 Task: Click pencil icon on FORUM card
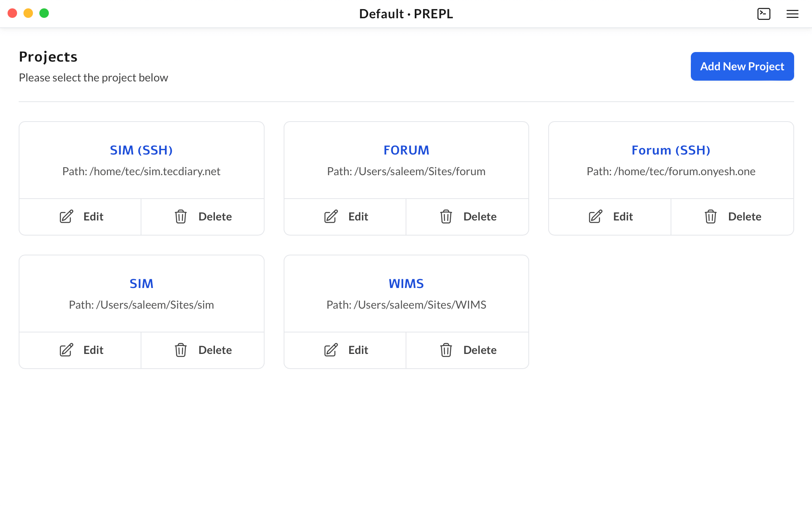(x=331, y=216)
